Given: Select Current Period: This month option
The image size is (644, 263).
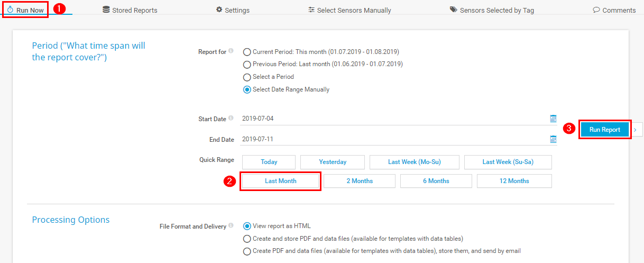Looking at the screenshot, I should pos(247,52).
